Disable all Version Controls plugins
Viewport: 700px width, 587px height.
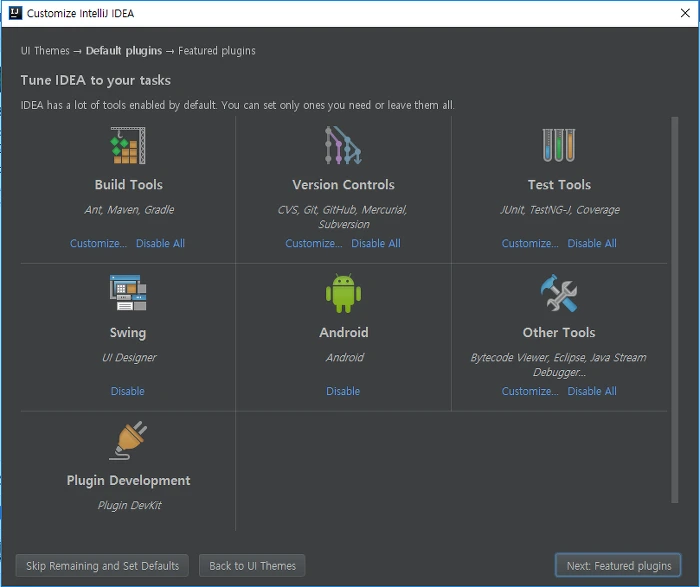(x=376, y=243)
